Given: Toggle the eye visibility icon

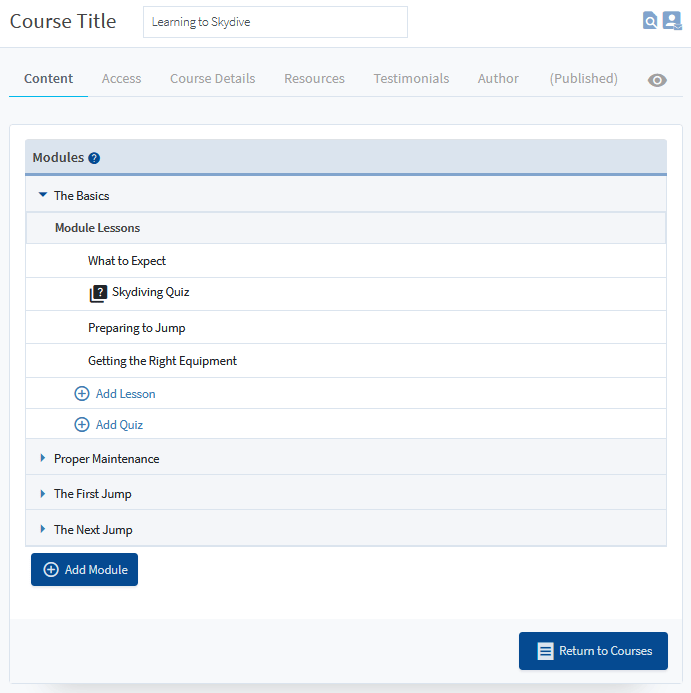Looking at the screenshot, I should [x=657, y=80].
